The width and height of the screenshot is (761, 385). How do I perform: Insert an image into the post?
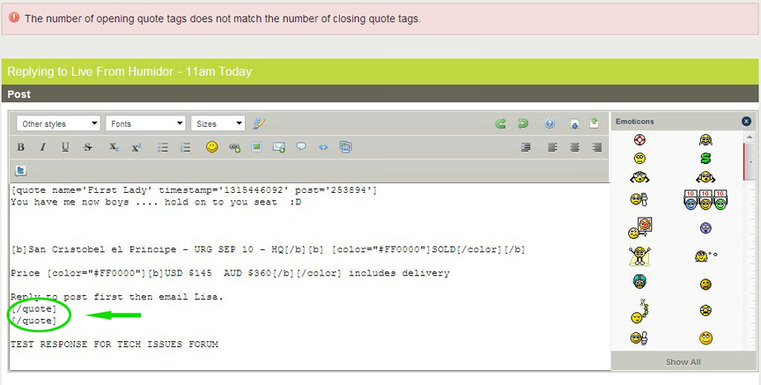point(257,147)
